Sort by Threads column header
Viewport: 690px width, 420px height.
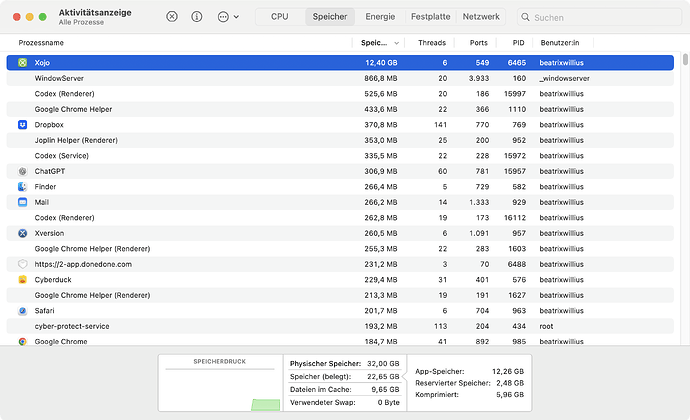pyautogui.click(x=432, y=43)
